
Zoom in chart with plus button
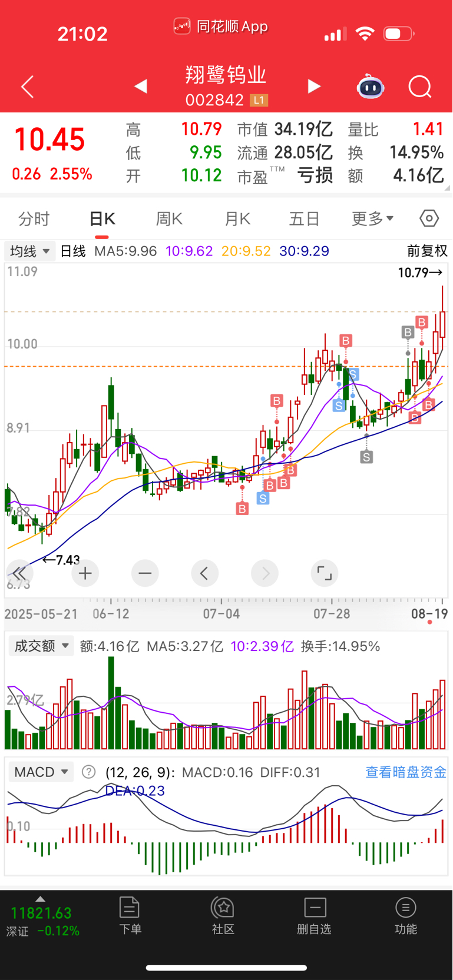(85, 573)
